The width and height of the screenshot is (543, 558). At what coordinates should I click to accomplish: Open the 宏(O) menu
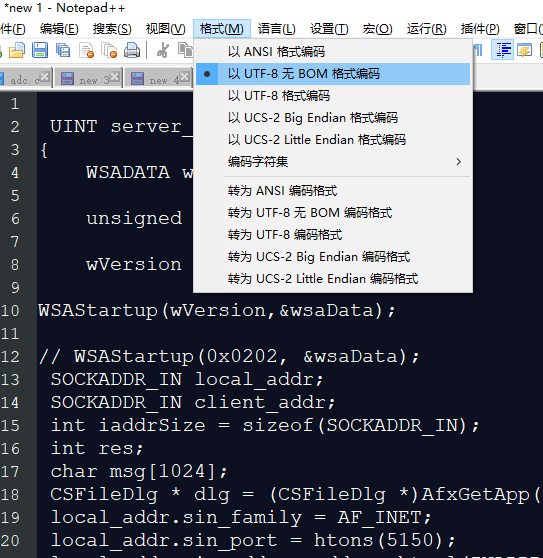coord(378,29)
